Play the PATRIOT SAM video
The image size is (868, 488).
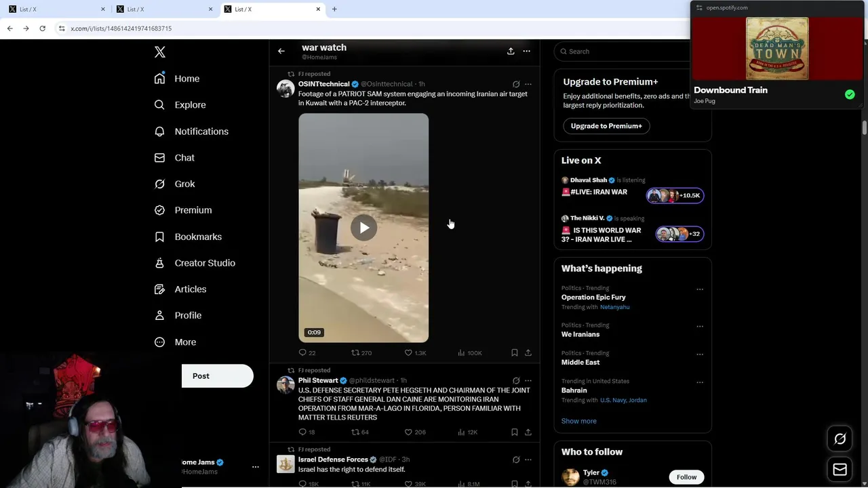click(363, 228)
